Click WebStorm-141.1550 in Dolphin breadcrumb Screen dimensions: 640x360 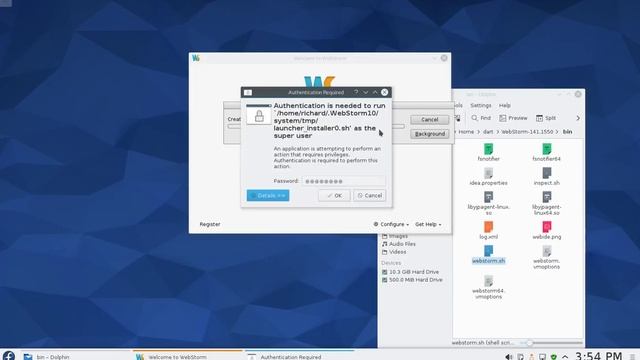coord(527,132)
